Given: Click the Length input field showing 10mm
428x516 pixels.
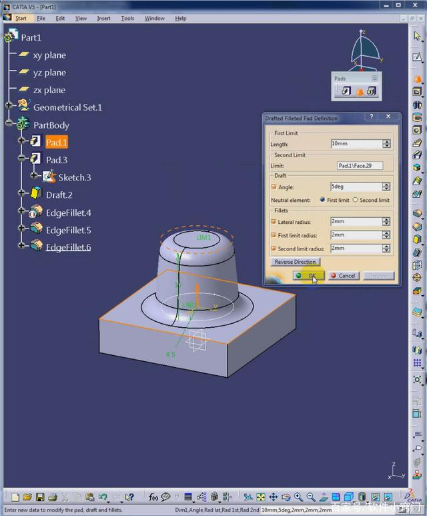Looking at the screenshot, I should click(x=356, y=144).
